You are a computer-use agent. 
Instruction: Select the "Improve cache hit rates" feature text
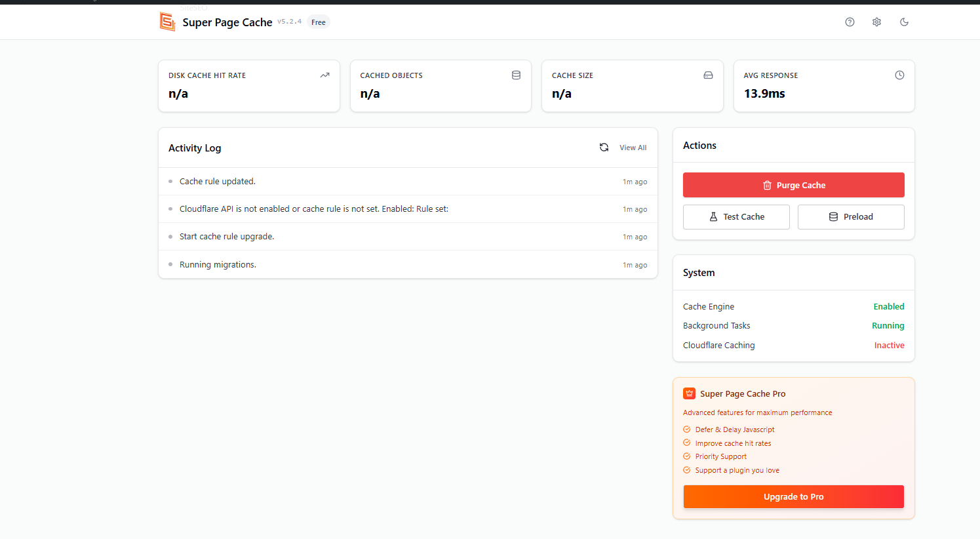734,443
